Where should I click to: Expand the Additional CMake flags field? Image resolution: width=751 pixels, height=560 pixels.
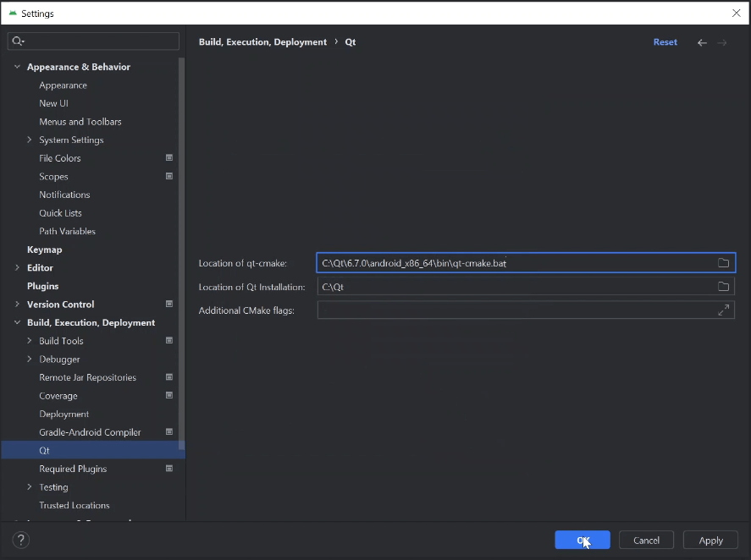723,310
